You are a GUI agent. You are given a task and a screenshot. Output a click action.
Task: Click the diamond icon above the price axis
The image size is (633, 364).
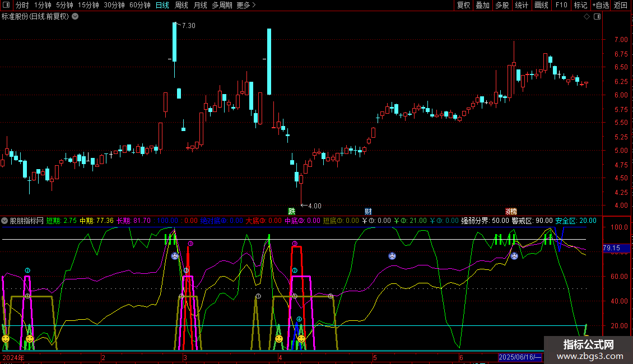(x=587, y=17)
